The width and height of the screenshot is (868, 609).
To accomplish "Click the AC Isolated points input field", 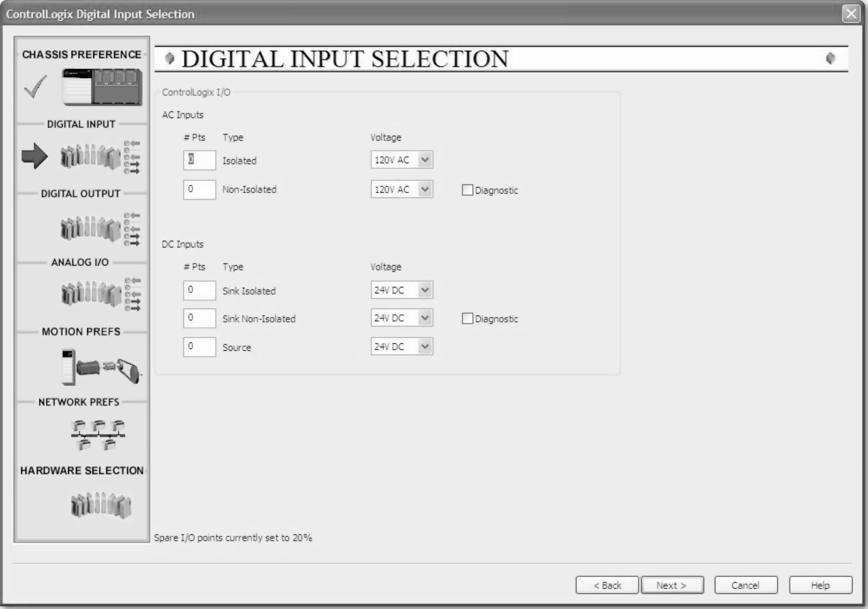I will (x=200, y=160).
